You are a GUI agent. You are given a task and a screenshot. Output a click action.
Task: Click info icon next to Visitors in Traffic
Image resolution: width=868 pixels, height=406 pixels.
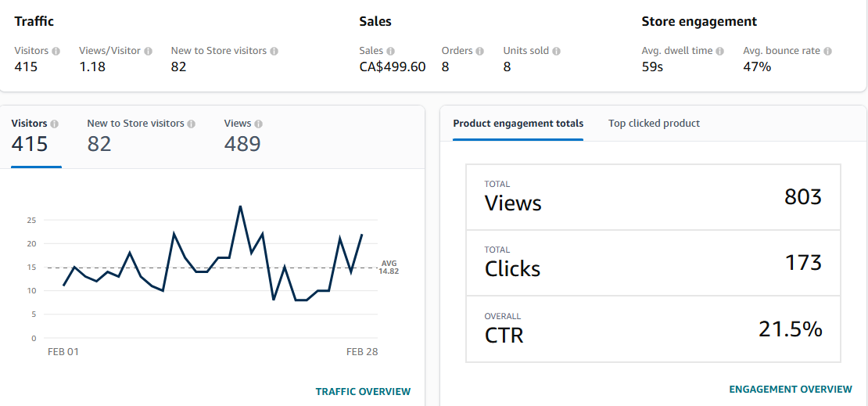point(56,51)
